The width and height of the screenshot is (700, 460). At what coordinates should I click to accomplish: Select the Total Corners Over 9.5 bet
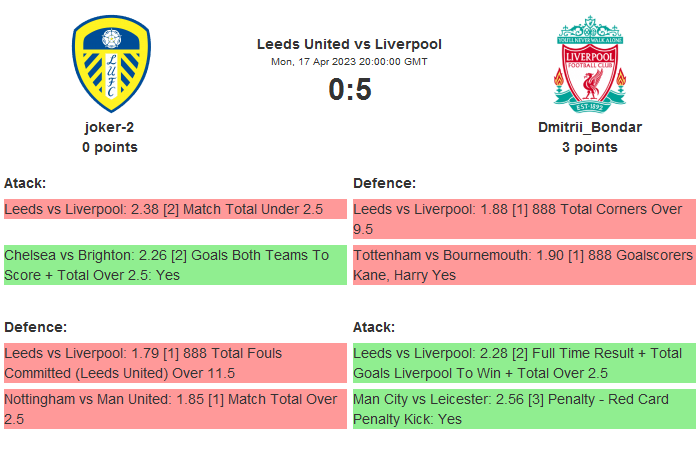coord(524,219)
